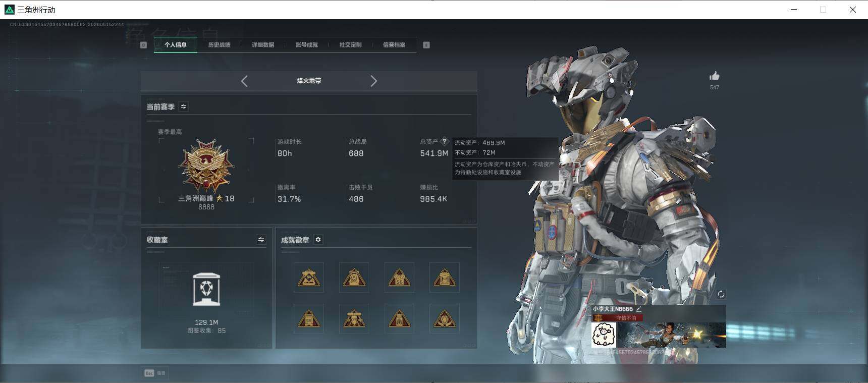Open the 社交定制 tab

click(350, 45)
